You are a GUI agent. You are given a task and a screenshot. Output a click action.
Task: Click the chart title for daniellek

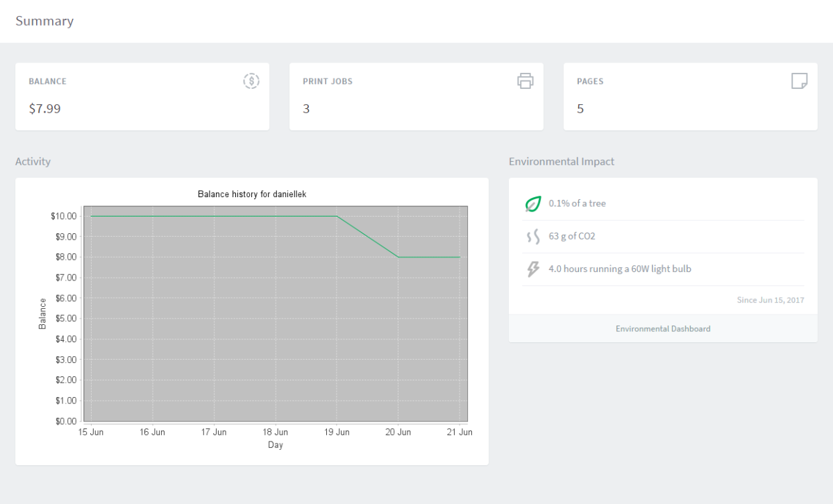coord(251,194)
